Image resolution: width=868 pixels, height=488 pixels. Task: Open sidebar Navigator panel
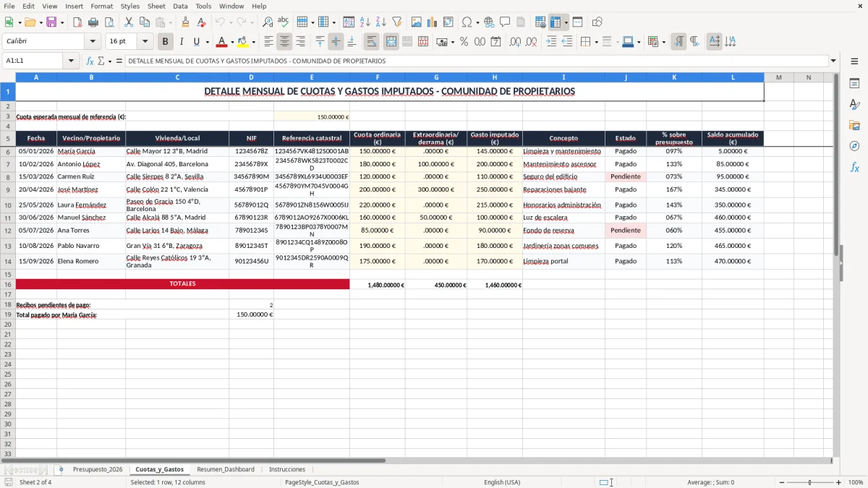tap(854, 146)
